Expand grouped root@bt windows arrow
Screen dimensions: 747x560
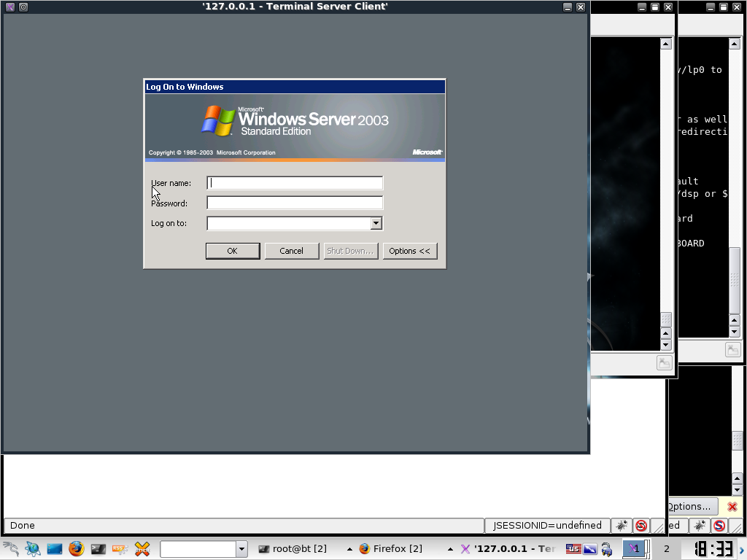coord(349,549)
